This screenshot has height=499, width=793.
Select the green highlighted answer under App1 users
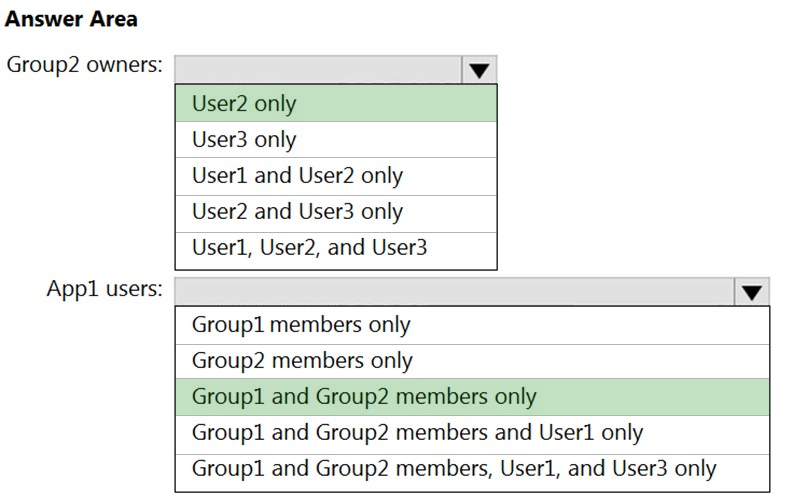click(472, 397)
